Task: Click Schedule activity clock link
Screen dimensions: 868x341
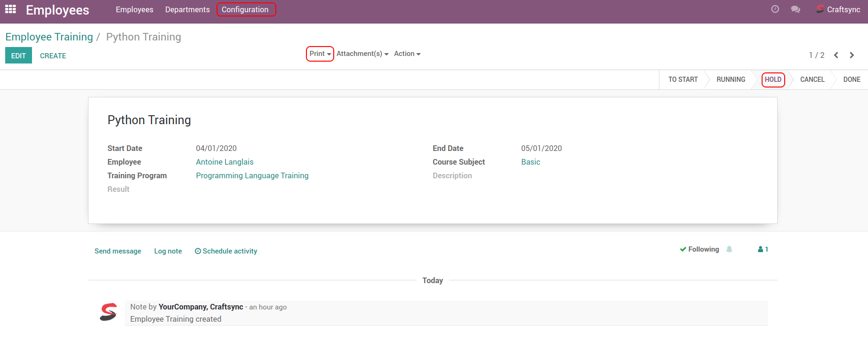Action: pos(226,251)
